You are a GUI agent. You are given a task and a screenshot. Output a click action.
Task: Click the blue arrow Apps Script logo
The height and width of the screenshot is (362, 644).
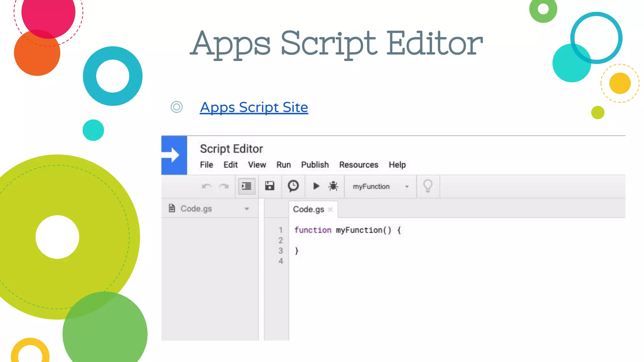click(174, 155)
